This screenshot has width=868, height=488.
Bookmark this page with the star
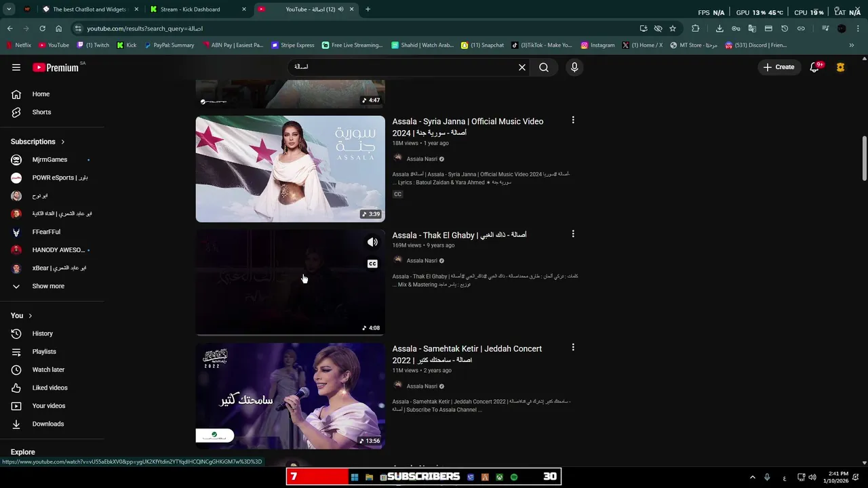[x=673, y=28]
